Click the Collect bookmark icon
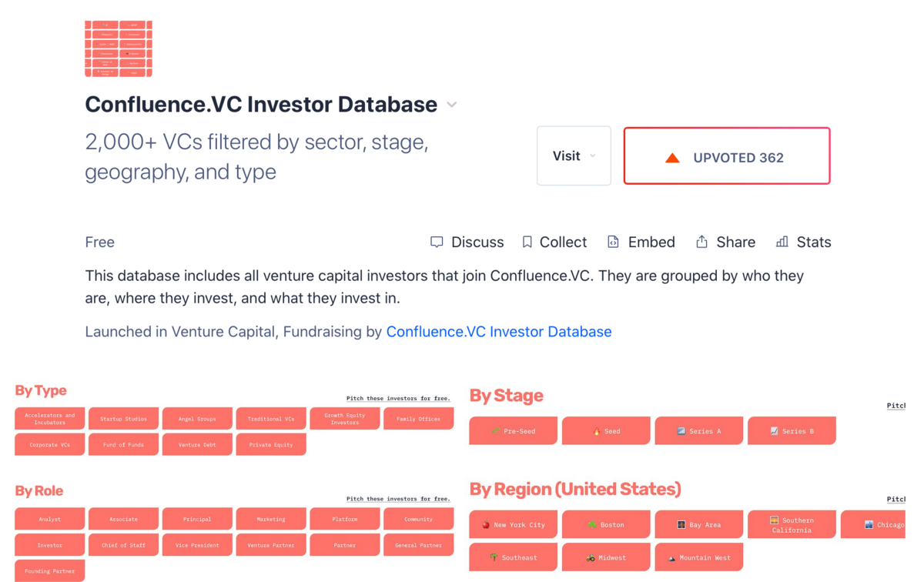This screenshot has height=582, width=924. (x=527, y=242)
